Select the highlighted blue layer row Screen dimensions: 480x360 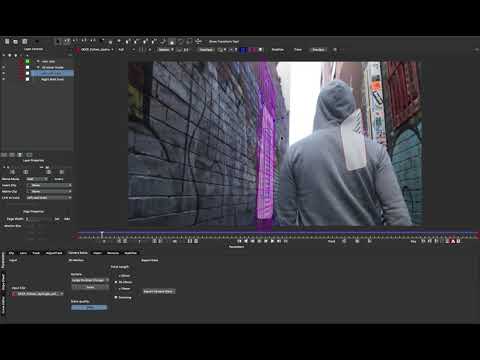click(52, 73)
